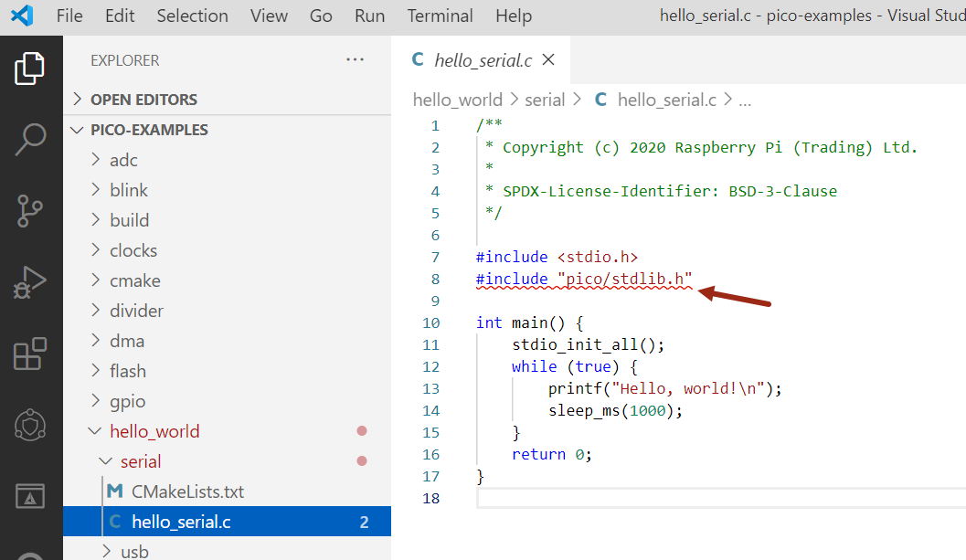
Task: Open Run and Debug view icon
Action: (30, 282)
